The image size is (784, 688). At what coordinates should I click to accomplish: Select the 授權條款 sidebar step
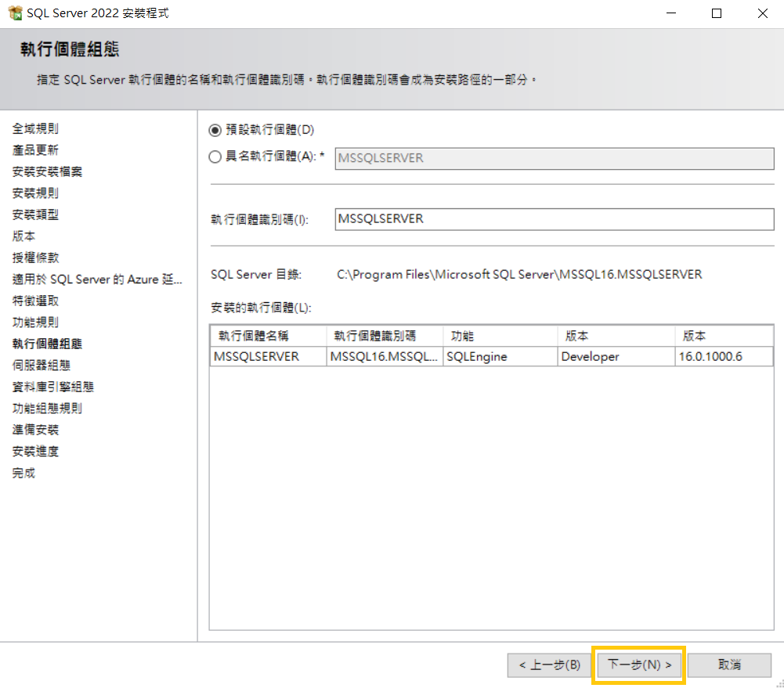click(x=35, y=258)
